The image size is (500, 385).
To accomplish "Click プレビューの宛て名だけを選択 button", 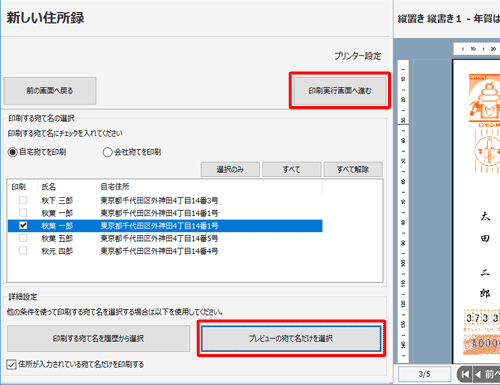I will (x=291, y=339).
